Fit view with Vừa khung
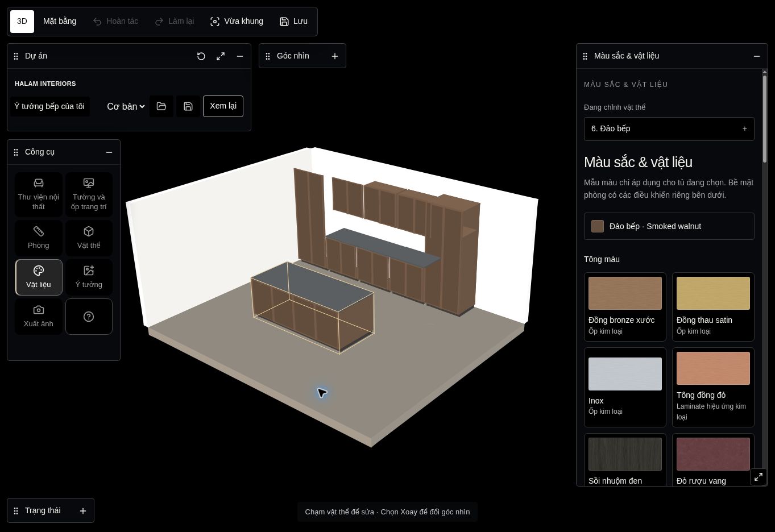 (237, 22)
